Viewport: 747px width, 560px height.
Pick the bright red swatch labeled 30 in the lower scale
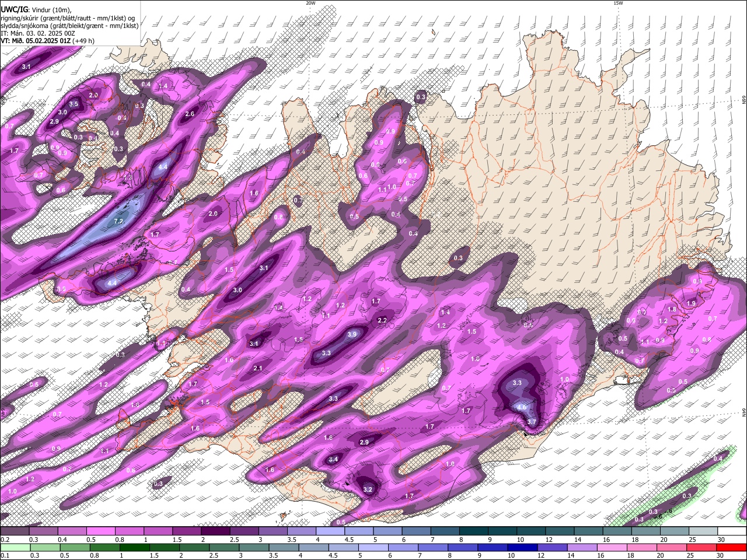731,547
